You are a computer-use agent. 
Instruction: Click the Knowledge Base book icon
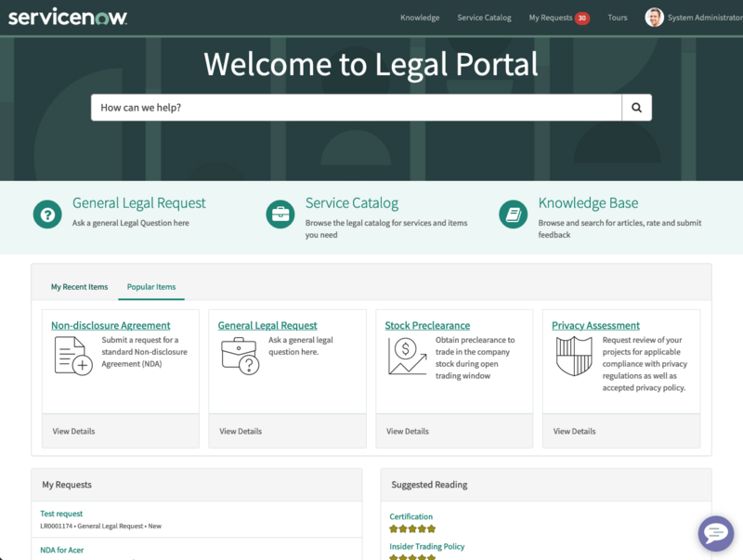(514, 215)
